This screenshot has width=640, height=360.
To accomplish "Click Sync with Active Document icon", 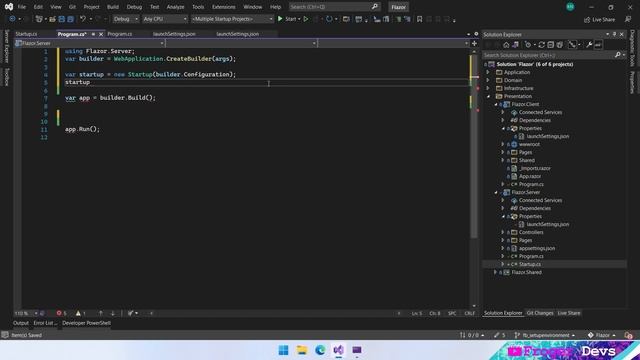I will pyautogui.click(x=542, y=45).
